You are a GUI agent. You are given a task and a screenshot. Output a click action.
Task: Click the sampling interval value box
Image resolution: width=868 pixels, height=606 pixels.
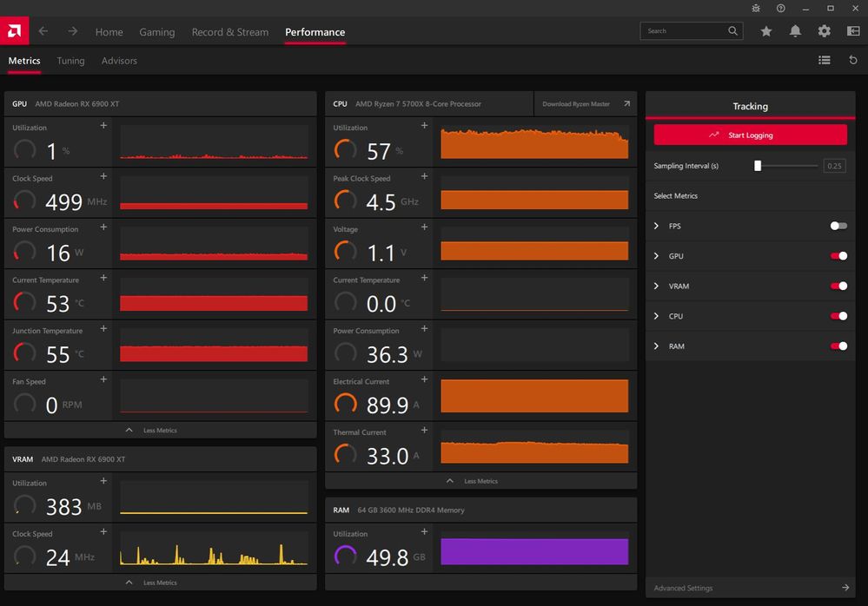(x=834, y=166)
